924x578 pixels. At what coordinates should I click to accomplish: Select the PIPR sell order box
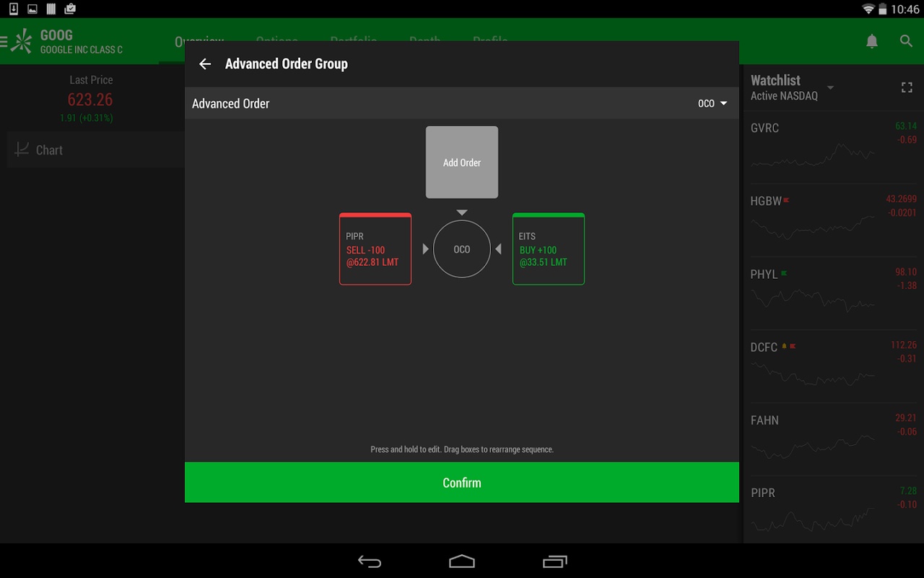point(375,249)
